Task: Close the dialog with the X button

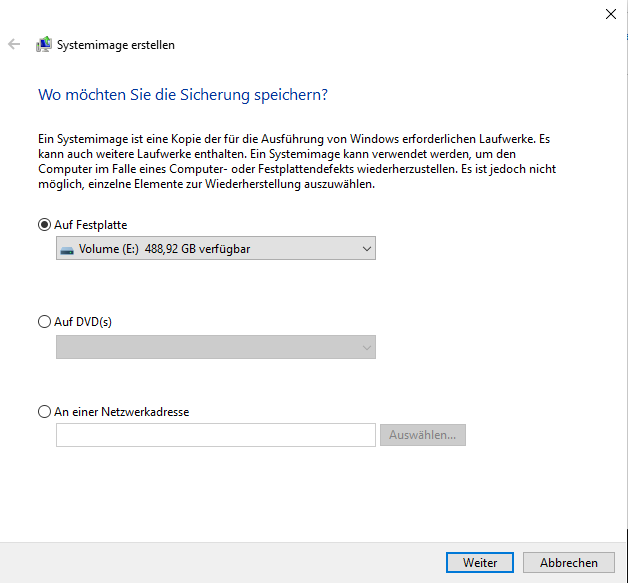Action: [610, 14]
